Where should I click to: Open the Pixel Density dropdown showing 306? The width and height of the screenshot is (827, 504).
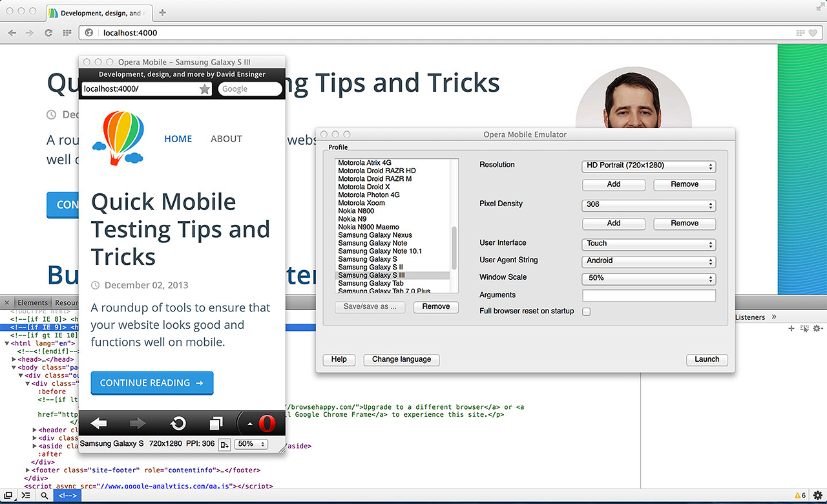point(649,205)
